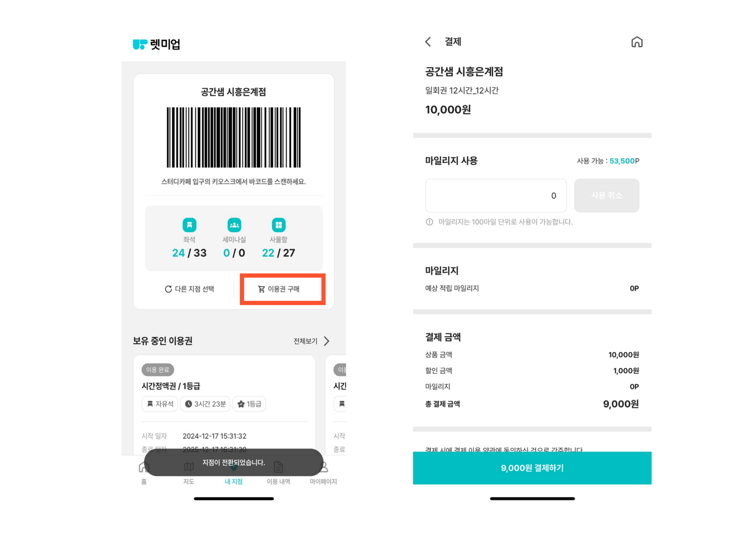Expand 전체보기 for owned passes

pos(311,341)
